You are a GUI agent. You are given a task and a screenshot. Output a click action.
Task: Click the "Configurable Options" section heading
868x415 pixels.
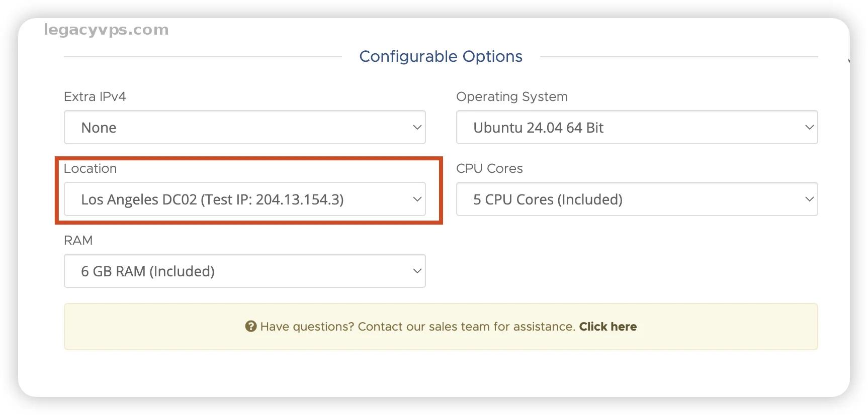click(441, 56)
